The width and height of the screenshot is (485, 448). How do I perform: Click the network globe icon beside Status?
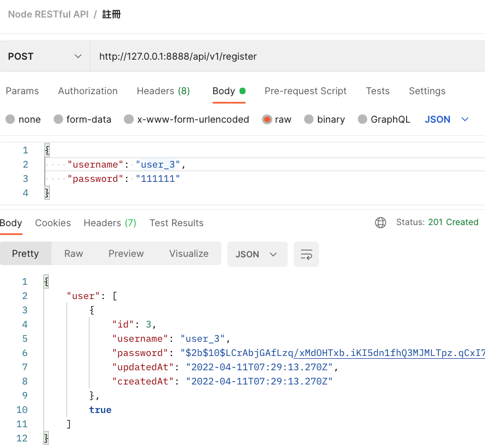[x=380, y=222]
